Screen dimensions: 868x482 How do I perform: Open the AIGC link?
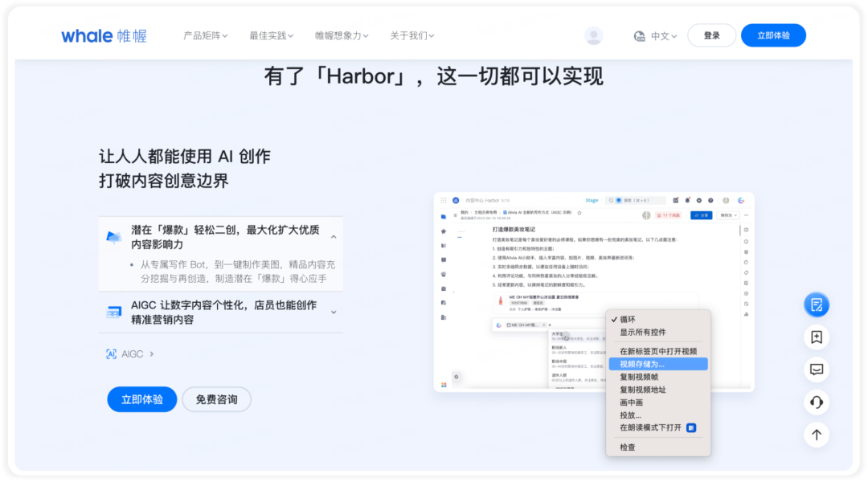click(x=130, y=354)
